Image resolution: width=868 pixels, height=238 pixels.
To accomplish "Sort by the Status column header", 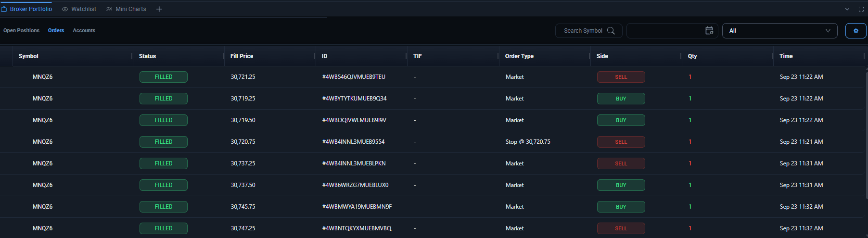I will click(x=147, y=56).
